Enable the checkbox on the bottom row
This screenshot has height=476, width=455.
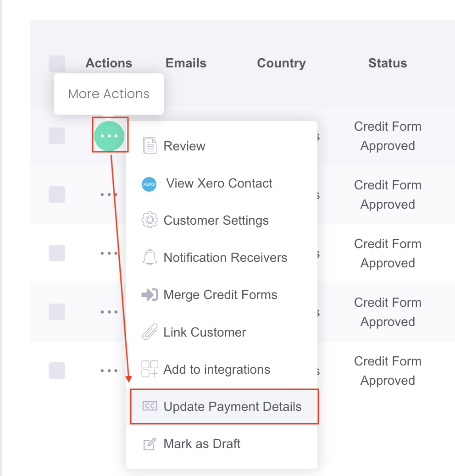click(57, 371)
